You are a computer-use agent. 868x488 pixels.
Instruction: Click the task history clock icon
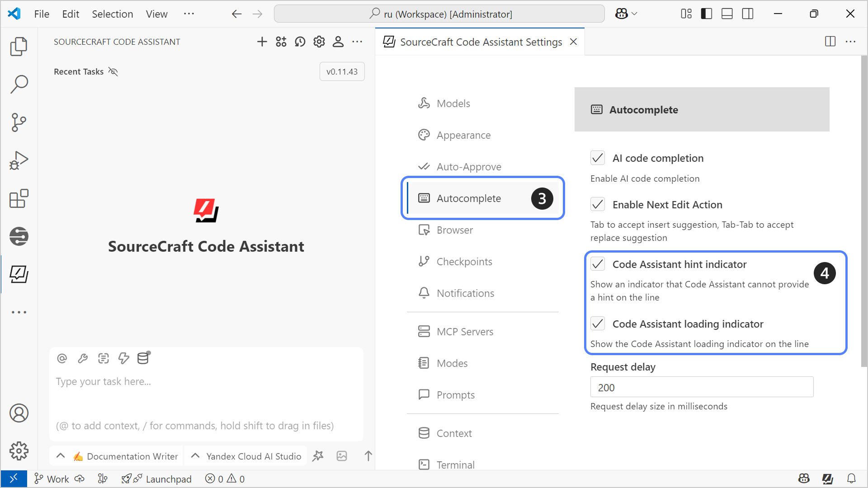(x=300, y=42)
